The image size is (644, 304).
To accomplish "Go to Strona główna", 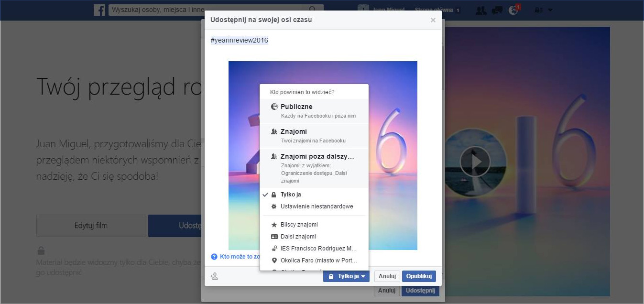I will pos(435,10).
